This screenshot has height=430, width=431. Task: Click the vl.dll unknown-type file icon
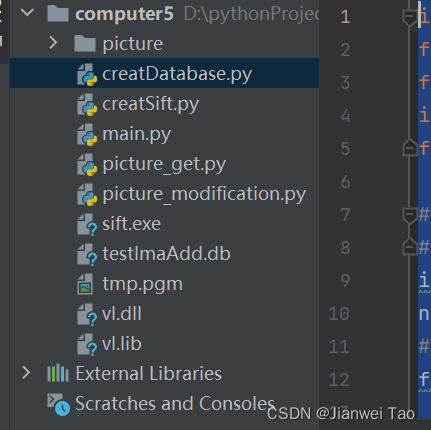point(87,314)
